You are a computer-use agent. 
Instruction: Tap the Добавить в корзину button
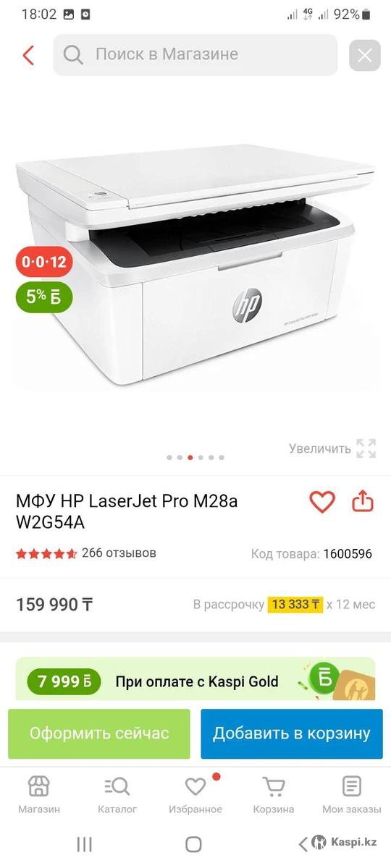pos(292,733)
